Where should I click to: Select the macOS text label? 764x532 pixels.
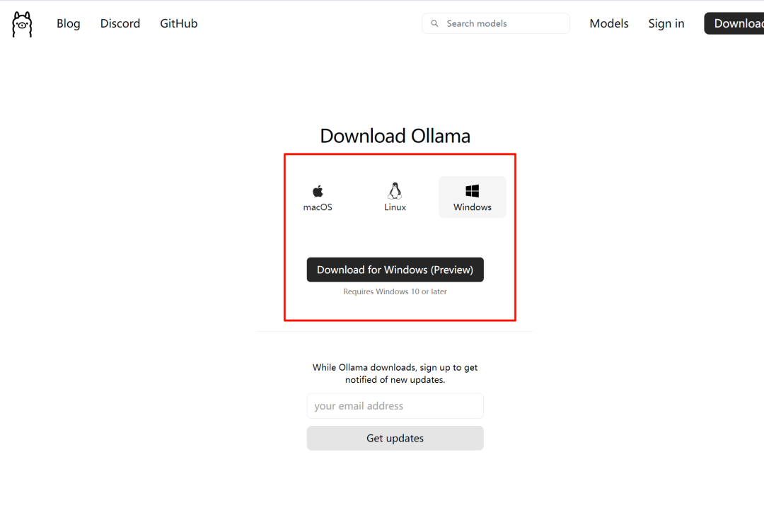point(318,207)
